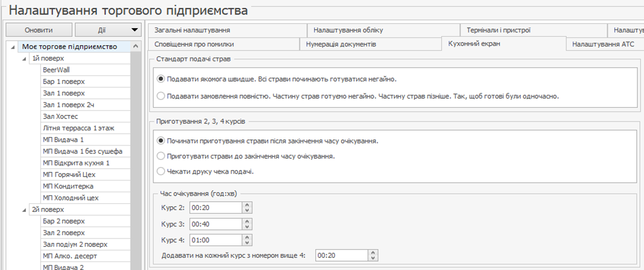Image resolution: width=644 pixels, height=270 pixels.
Task: Open the Дії dropdown menu
Action: tap(108, 30)
